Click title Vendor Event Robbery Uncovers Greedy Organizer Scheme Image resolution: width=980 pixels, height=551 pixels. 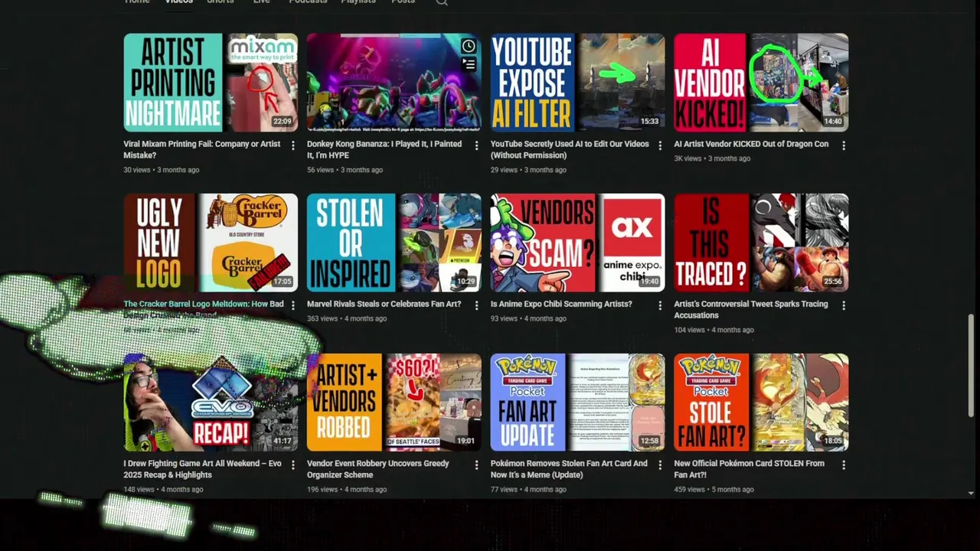pyautogui.click(x=378, y=469)
